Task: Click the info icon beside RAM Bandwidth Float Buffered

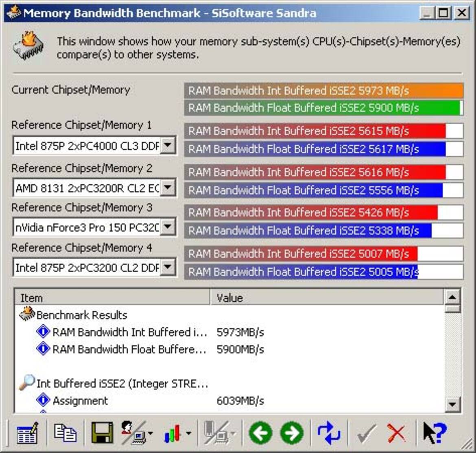Action: point(43,348)
